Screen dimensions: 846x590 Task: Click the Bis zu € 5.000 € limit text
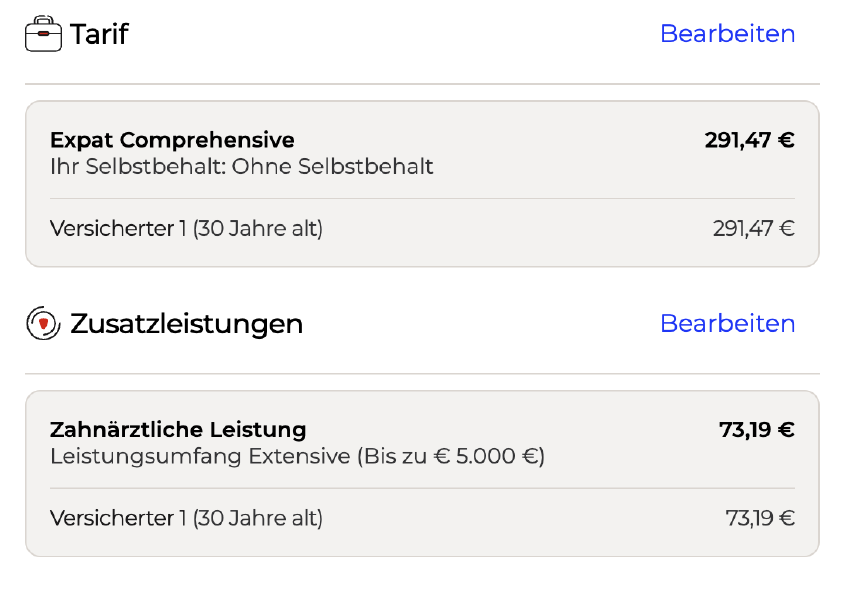pyautogui.click(x=450, y=457)
